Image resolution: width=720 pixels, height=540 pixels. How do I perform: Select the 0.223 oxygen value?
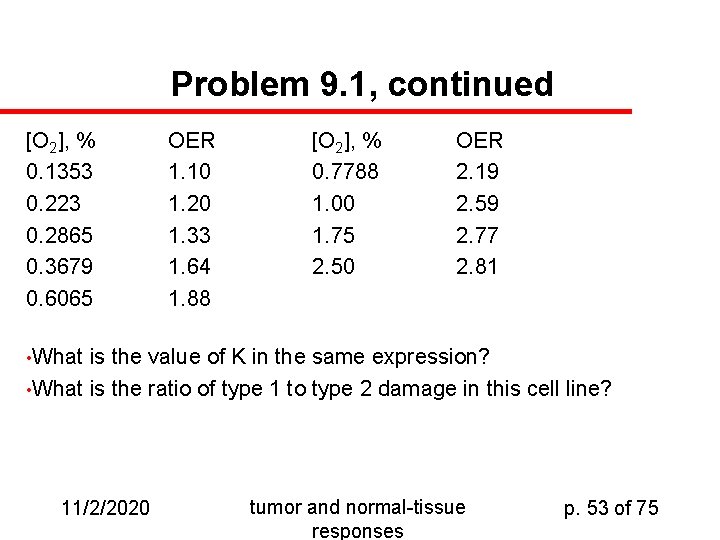(x=53, y=203)
